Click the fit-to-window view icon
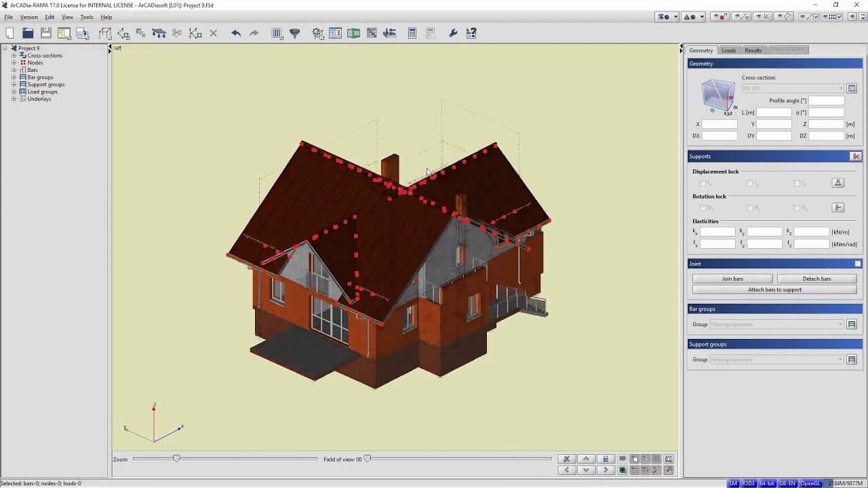Screen dimensions: 868x488 tap(669, 459)
